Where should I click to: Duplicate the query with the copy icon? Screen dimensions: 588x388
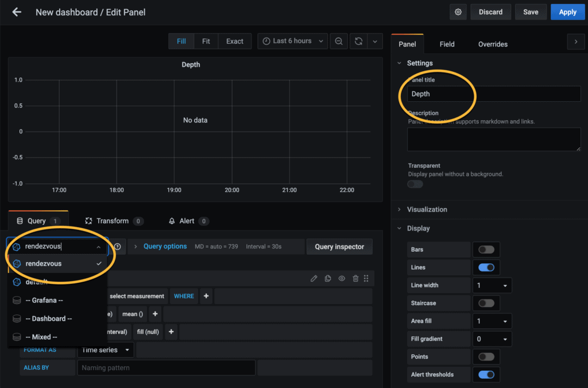328,278
